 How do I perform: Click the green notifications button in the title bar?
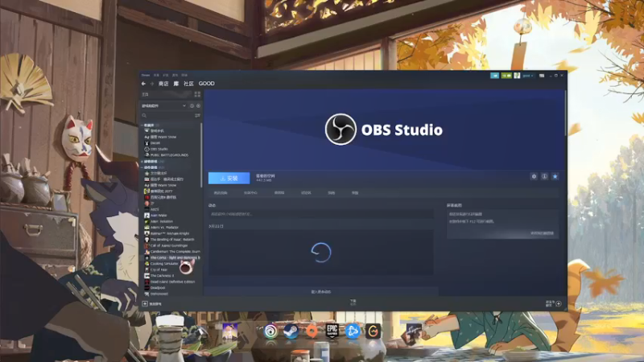tap(506, 76)
